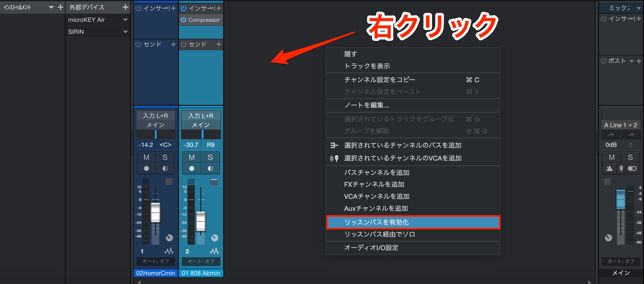Enable monitor on channel 2

tap(210, 168)
